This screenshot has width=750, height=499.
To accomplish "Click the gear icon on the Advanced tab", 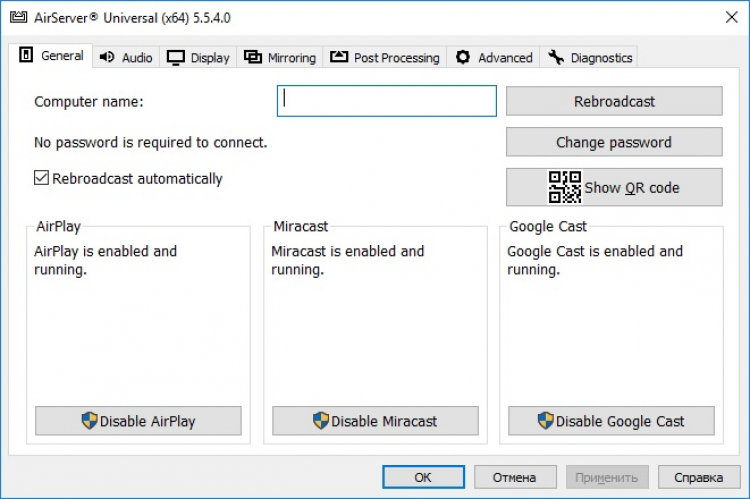I will pos(463,57).
